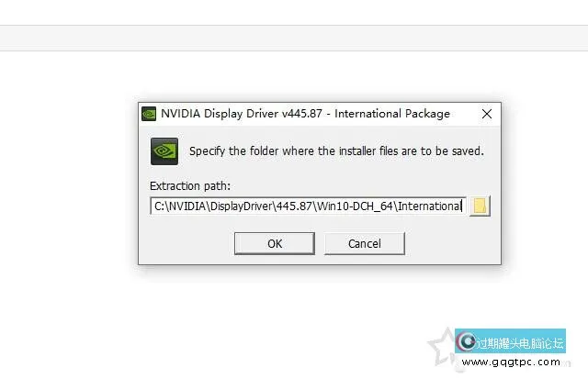The height and width of the screenshot is (379, 588).
Task: Place cursor after "International" in path
Action: (461, 206)
